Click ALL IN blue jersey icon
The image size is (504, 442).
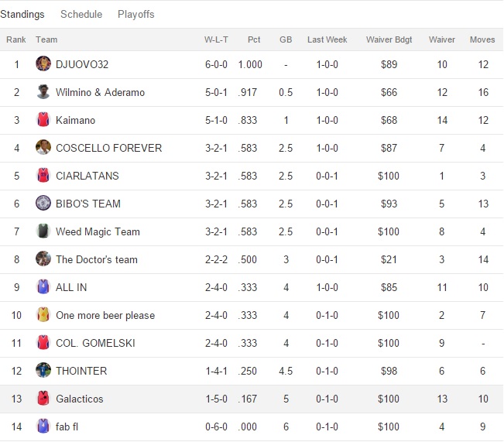(43, 287)
